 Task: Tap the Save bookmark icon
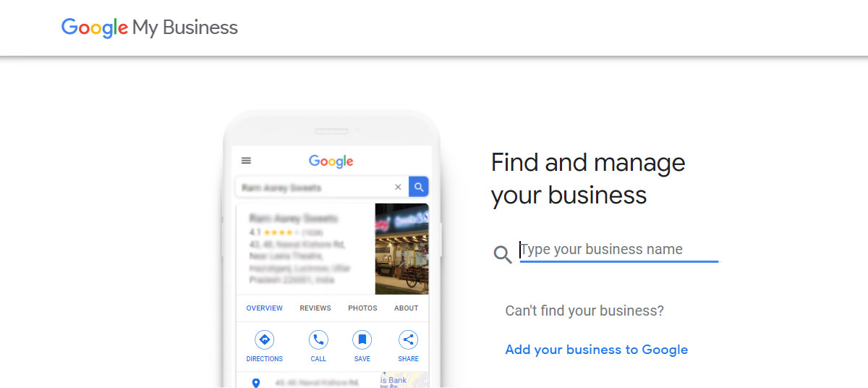point(362,340)
